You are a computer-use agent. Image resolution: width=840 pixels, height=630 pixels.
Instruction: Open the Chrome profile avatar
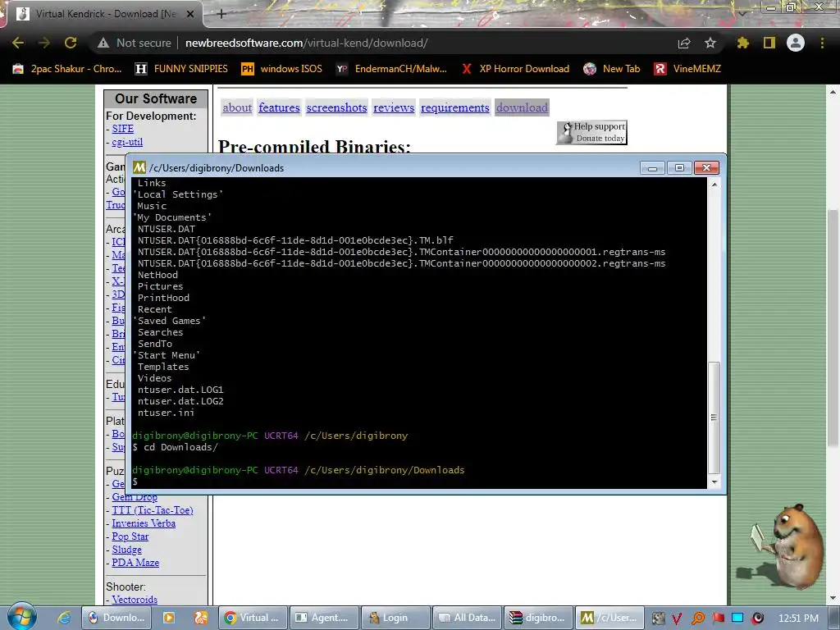(x=796, y=43)
